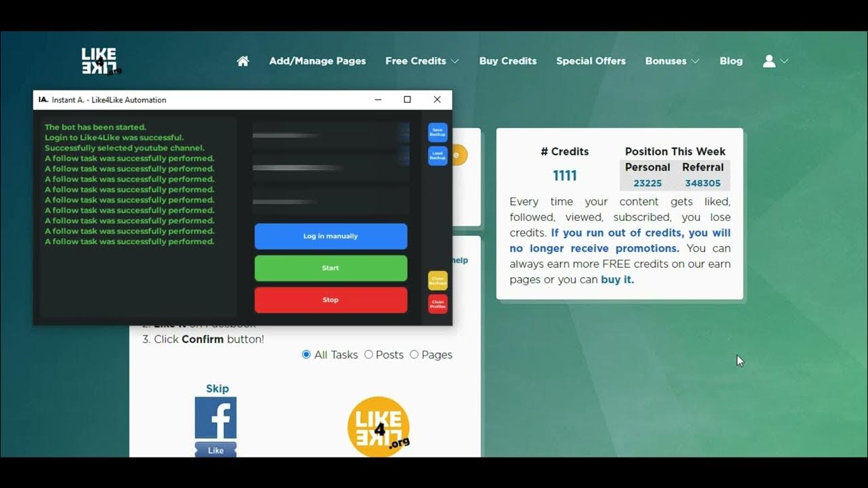Click the Instant A. window app icon
Viewport: 868px width, 488px height.
click(x=43, y=100)
